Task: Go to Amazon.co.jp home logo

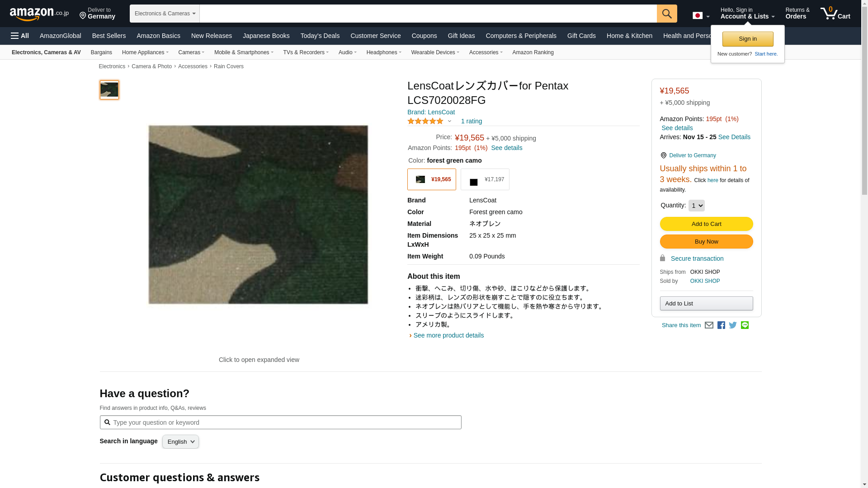Action: pos(39,14)
